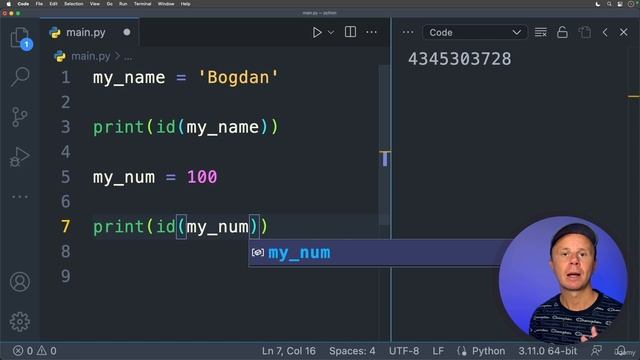Change end of line via LF
This screenshot has height=360, width=640.
click(x=438, y=351)
